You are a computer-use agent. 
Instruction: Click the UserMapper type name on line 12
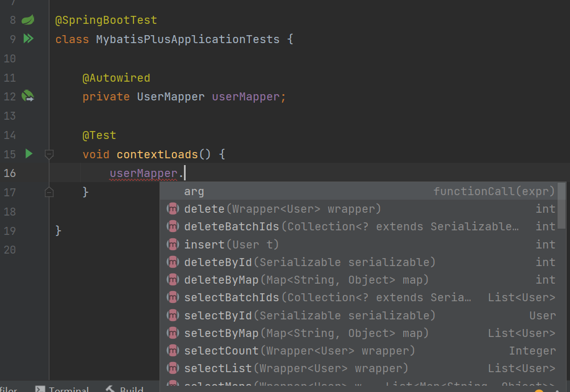(x=170, y=96)
